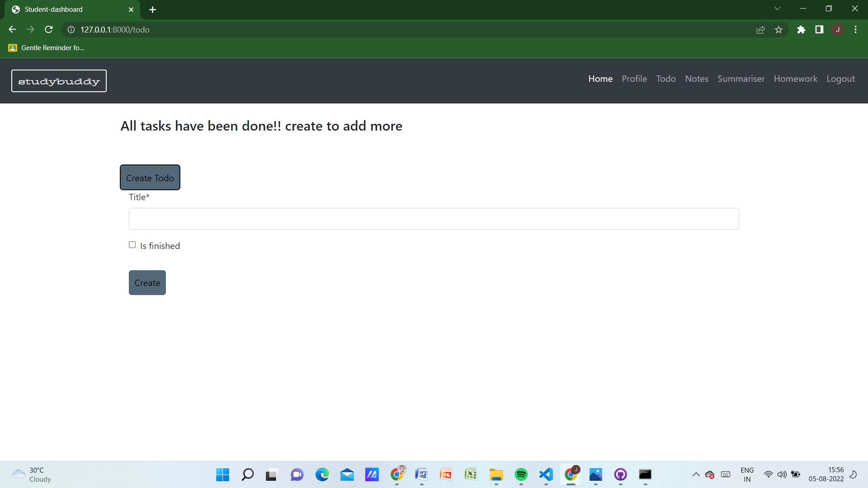Click the Create Todo button
Screen dimensions: 868x488
[150, 178]
